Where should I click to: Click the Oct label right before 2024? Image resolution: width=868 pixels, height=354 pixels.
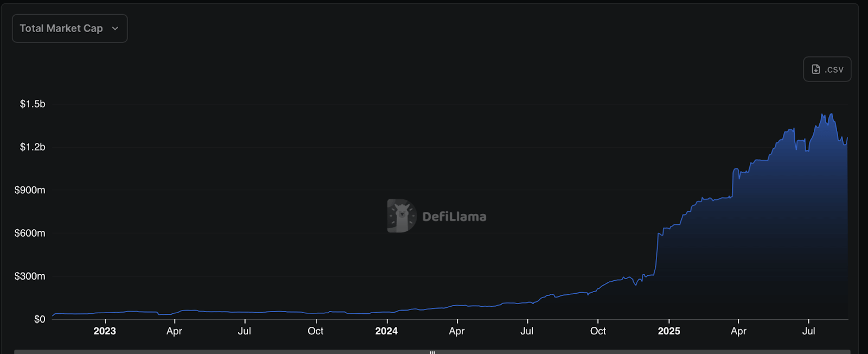315,331
